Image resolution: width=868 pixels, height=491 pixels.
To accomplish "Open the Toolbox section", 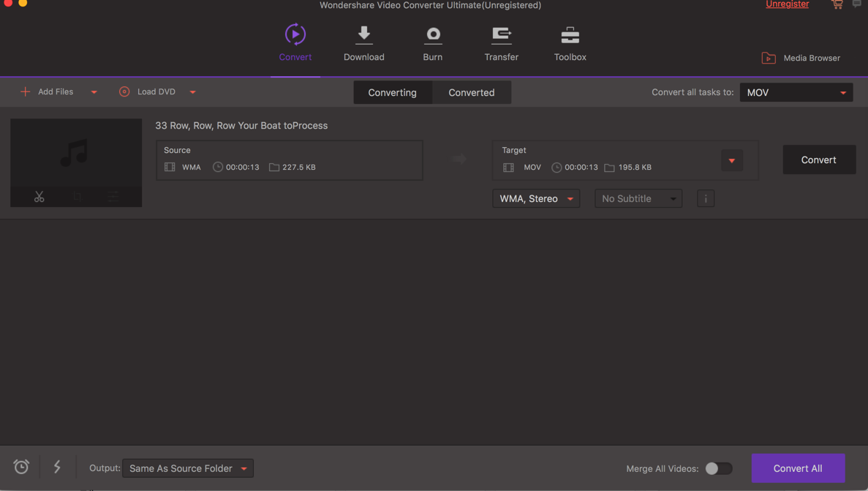I will point(570,43).
